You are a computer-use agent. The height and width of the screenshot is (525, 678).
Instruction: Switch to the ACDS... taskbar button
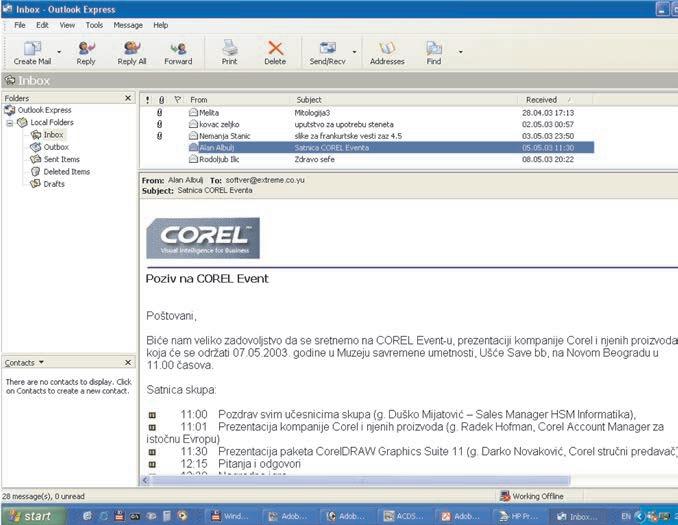[404, 516]
